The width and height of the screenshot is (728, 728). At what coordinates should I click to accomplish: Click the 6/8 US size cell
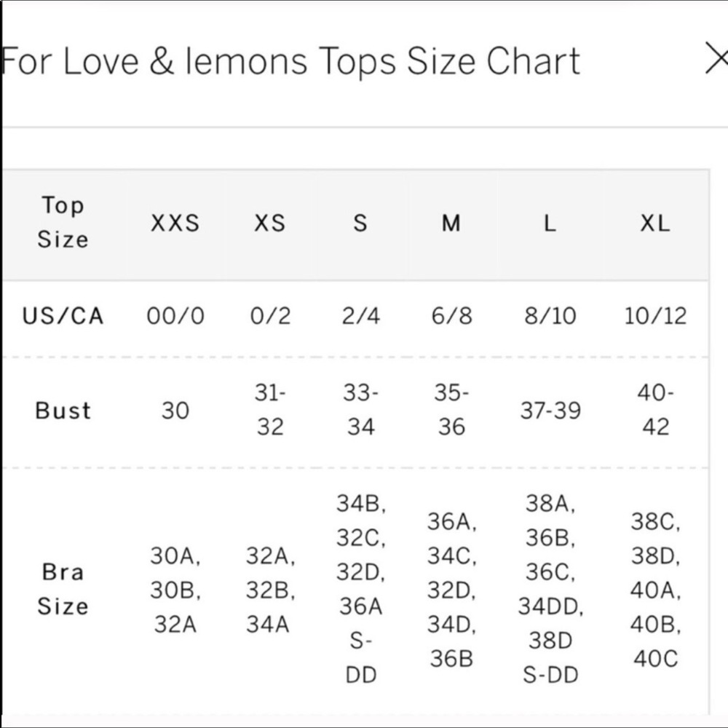pos(451,316)
